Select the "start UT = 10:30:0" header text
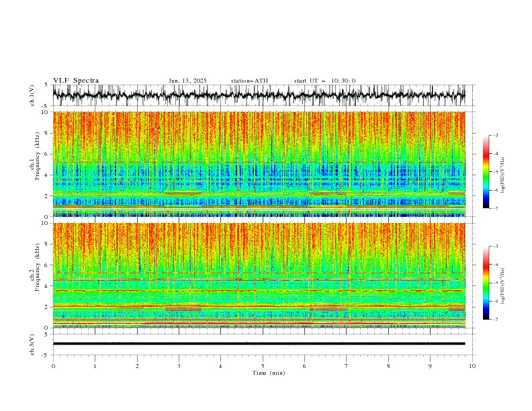This screenshot has height=411, width=532. [324, 81]
